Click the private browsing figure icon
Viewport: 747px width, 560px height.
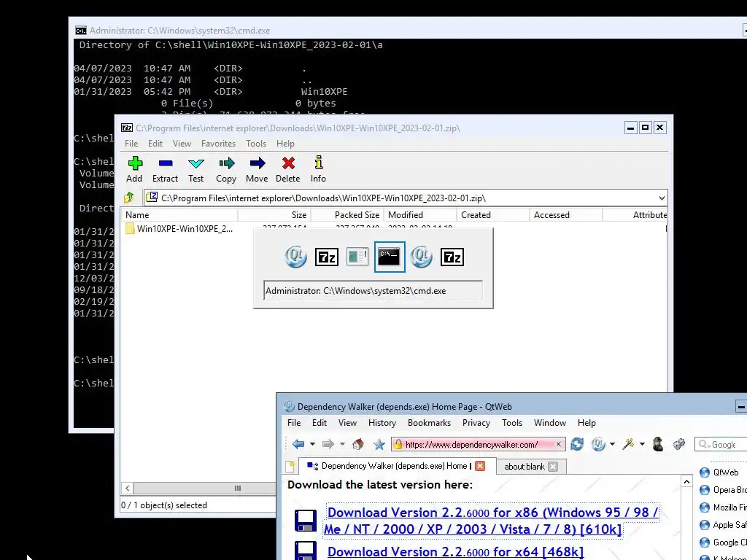pos(658,444)
